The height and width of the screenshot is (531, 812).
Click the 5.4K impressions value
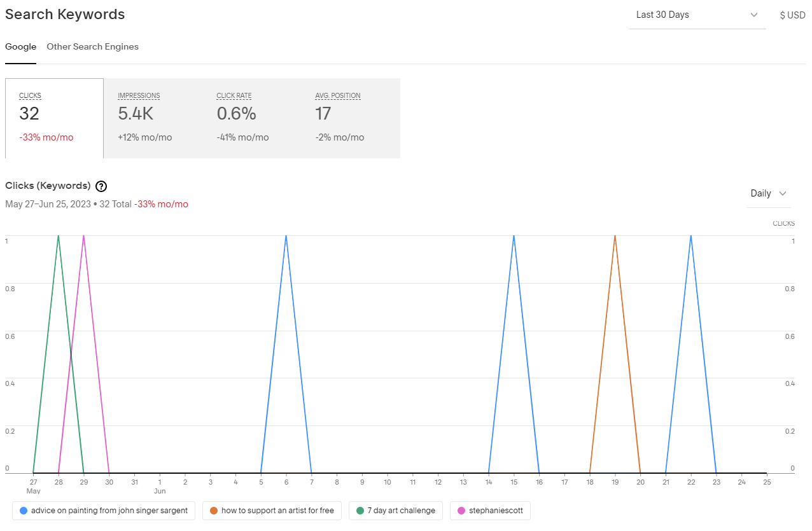[x=136, y=114]
